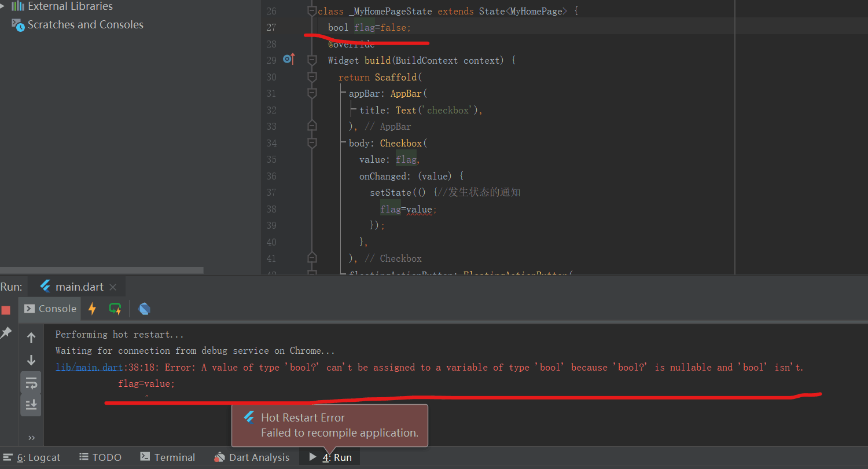Screen dimensions: 868x469
Task: Pin the Run tool window
Action: (6, 332)
